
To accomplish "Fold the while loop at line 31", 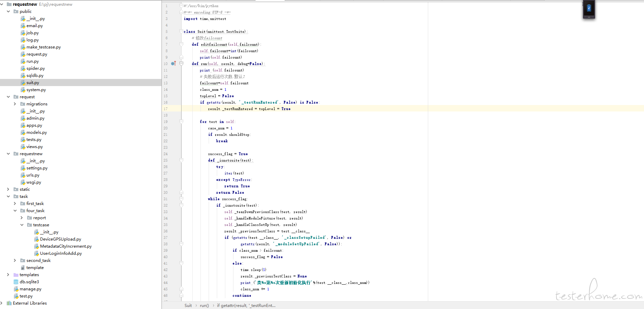I will click(181, 199).
